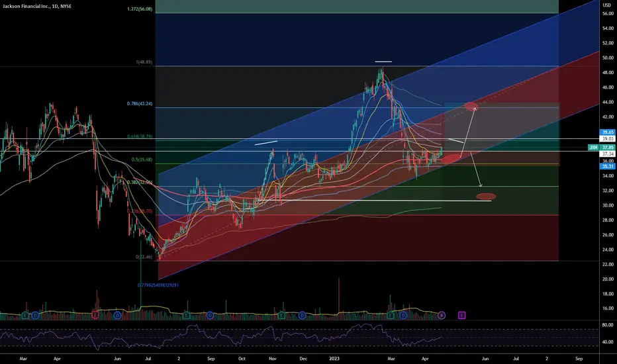The image size is (617, 364).
Task: Select the earnings marker in November 2022
Action: pyautogui.click(x=281, y=315)
